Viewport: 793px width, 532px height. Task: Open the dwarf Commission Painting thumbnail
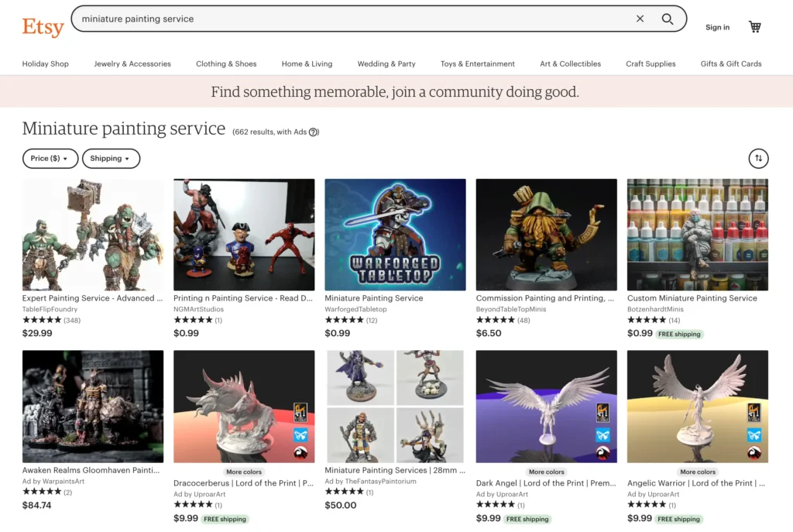point(546,235)
